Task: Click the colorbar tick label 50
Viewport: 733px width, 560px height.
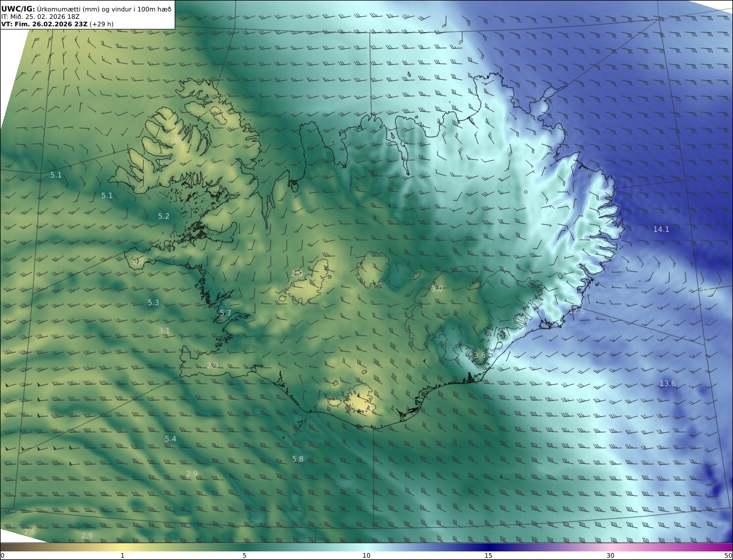Action: [x=728, y=555]
